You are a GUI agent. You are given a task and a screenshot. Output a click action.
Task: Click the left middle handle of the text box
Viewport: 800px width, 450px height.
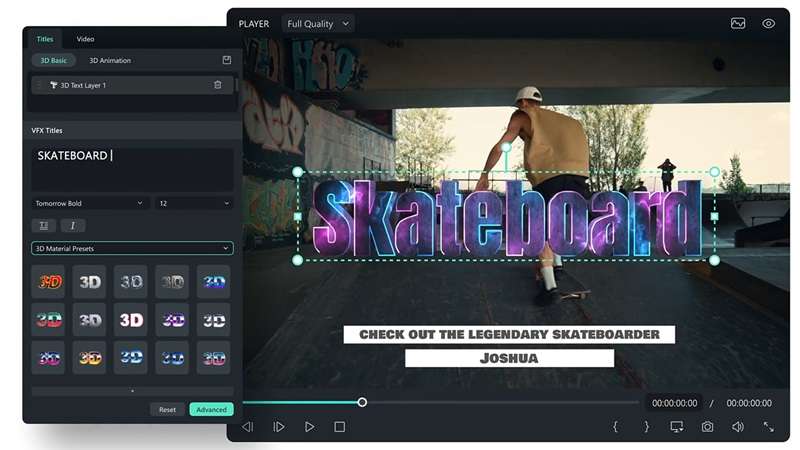298,216
